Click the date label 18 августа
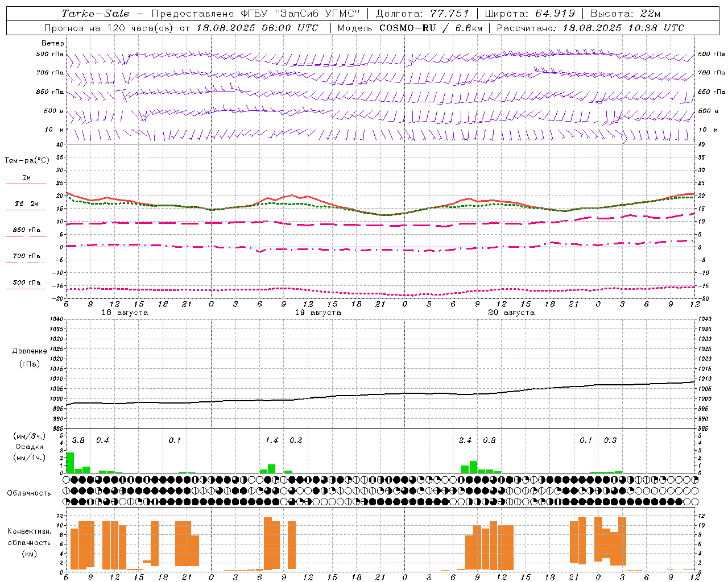 tap(125, 313)
